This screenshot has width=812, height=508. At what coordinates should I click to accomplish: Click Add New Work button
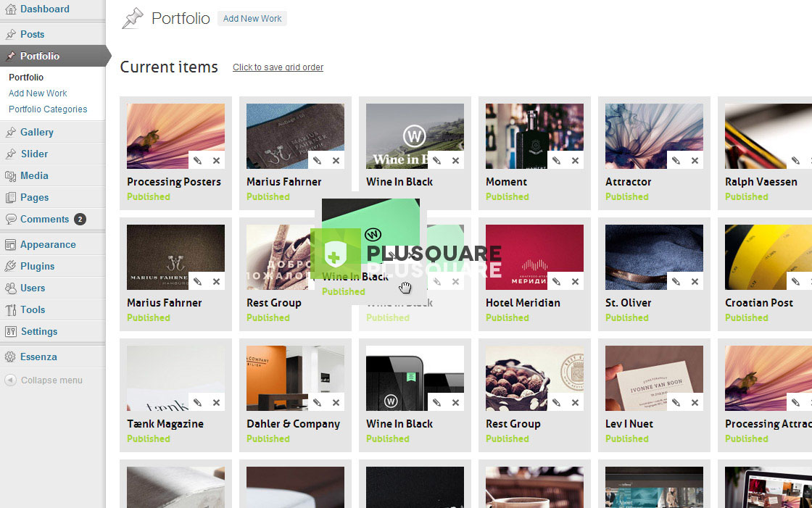tap(252, 19)
